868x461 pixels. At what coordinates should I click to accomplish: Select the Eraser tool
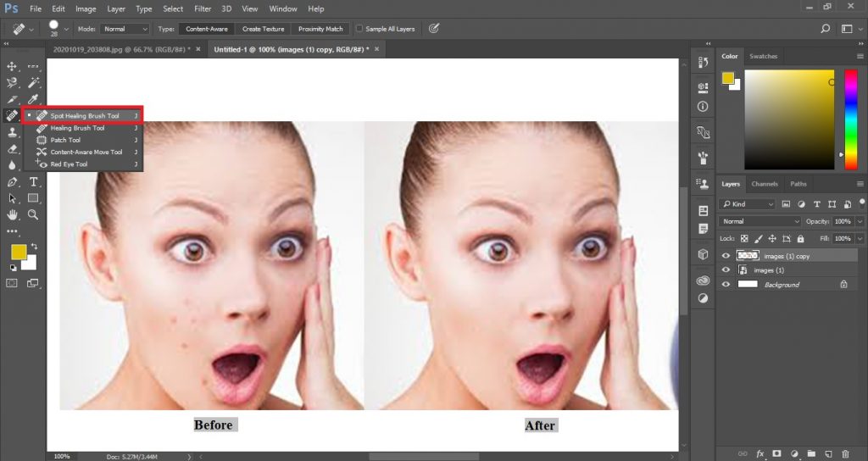pyautogui.click(x=12, y=149)
